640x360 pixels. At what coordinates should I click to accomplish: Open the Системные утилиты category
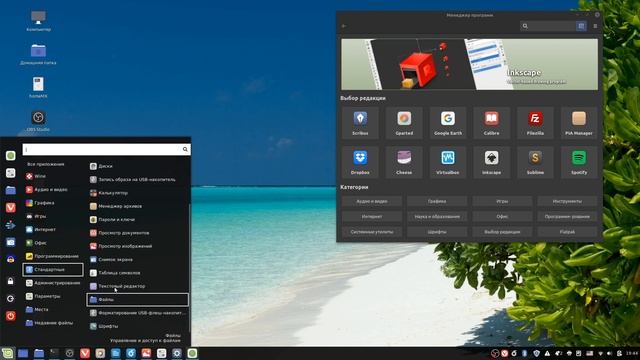coord(372,232)
